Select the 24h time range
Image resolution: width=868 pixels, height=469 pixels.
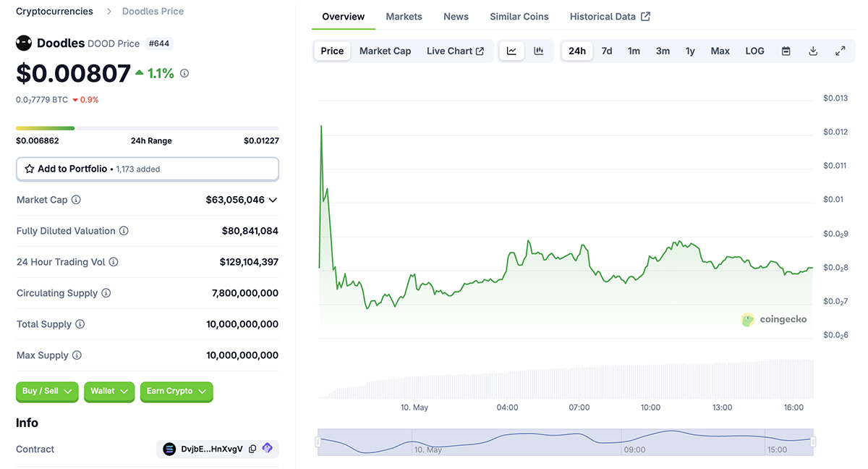577,51
